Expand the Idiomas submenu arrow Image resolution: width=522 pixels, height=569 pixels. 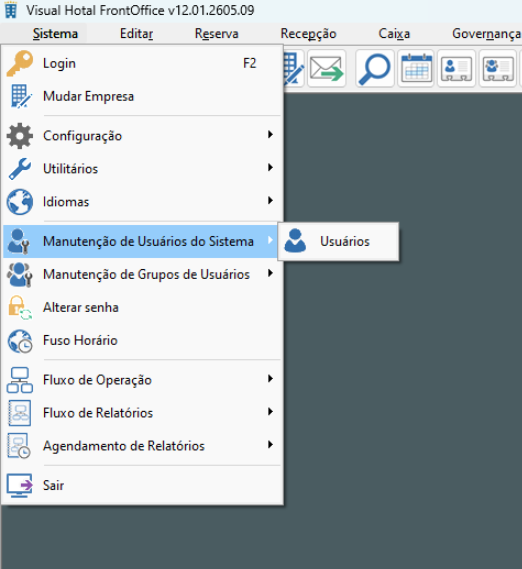[270, 201]
